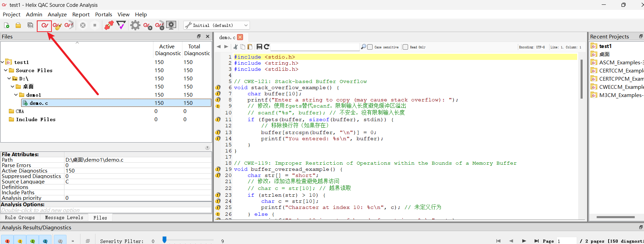Open the Report menu
644x244 pixels.
[x=81, y=14]
